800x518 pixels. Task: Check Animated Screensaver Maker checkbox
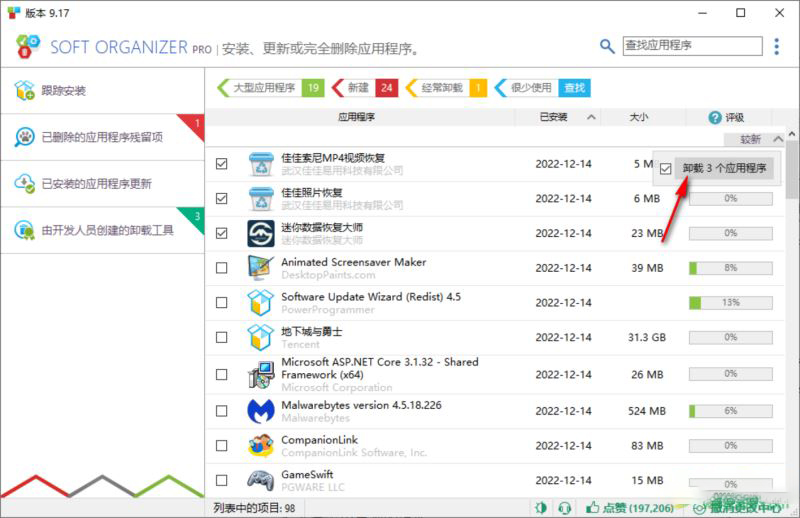pyautogui.click(x=221, y=268)
